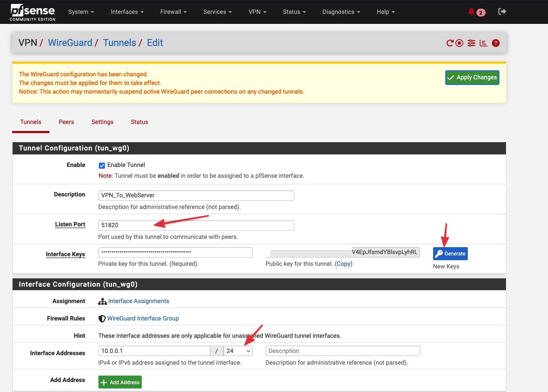Click the restart WireGuard service icon
This screenshot has width=548, height=392.
click(450, 43)
